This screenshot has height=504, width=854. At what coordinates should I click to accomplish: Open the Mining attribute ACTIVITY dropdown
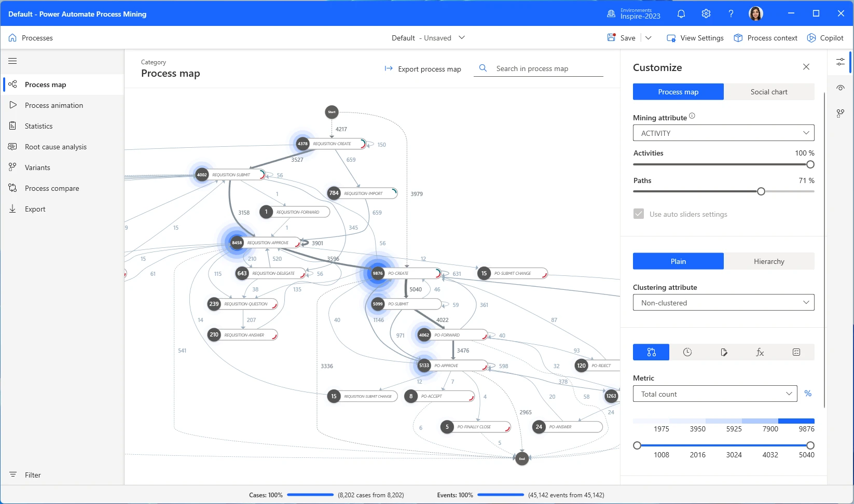[x=723, y=133]
